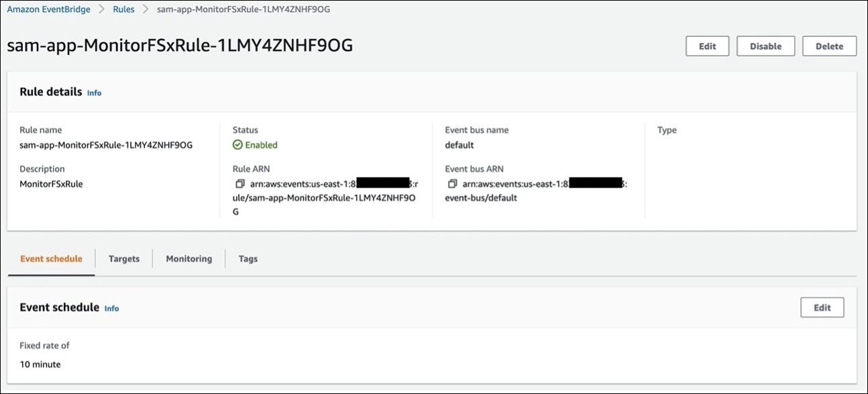Click the Rule ARN text value
Screen dimensions: 868x394
coord(325,197)
